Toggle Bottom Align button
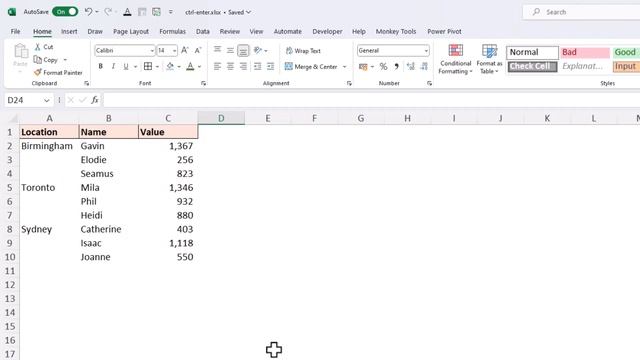640x360 pixels. point(243,50)
